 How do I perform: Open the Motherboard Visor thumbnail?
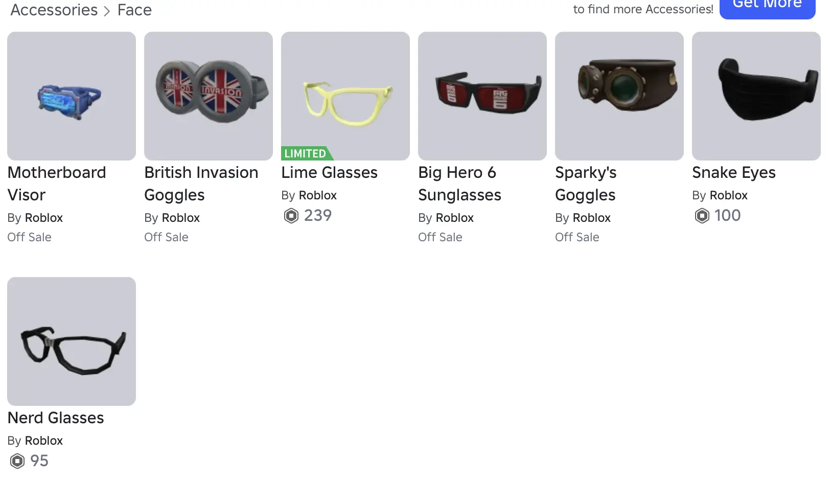coord(72,96)
